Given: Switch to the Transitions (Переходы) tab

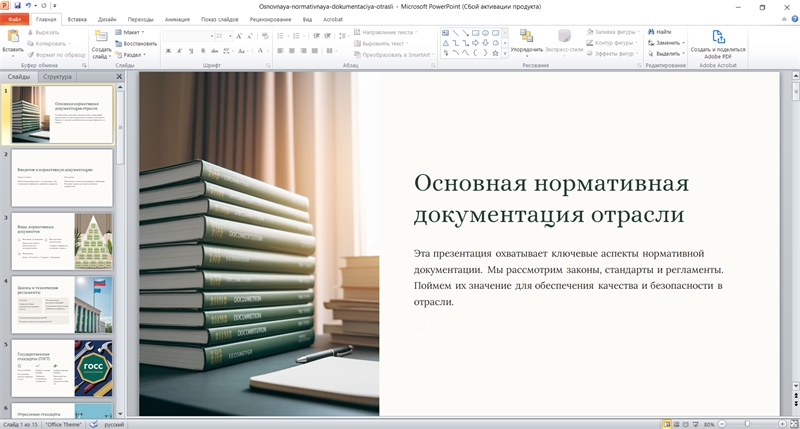Looking at the screenshot, I should coord(140,19).
